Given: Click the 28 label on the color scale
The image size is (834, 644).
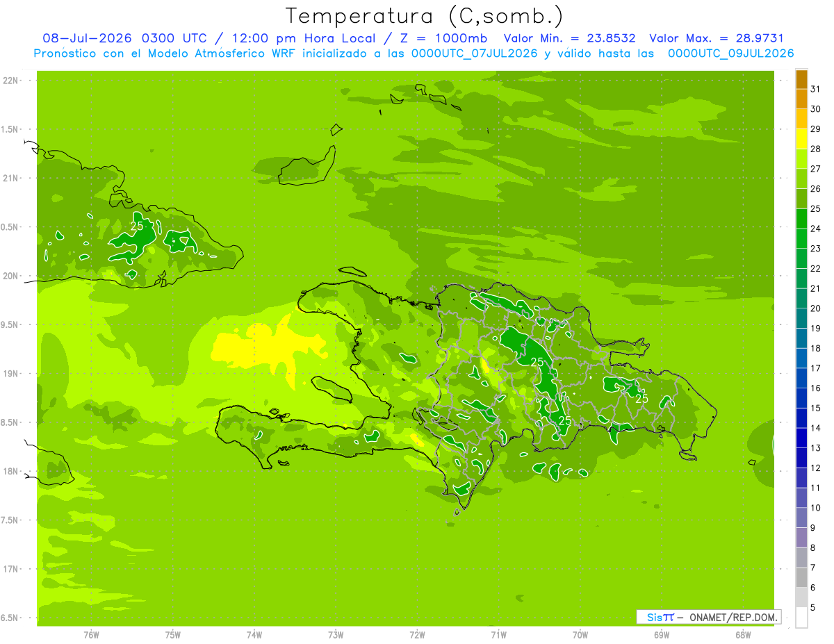Looking at the screenshot, I should (815, 149).
